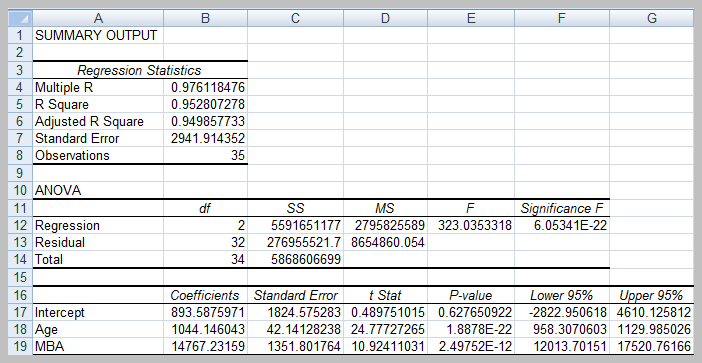Select the value 2941.914352

coord(205,139)
